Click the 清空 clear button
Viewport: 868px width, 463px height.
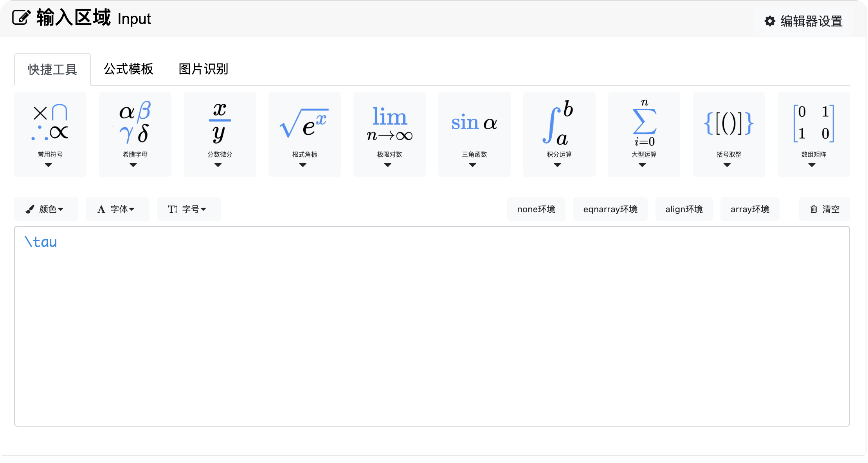pos(824,209)
